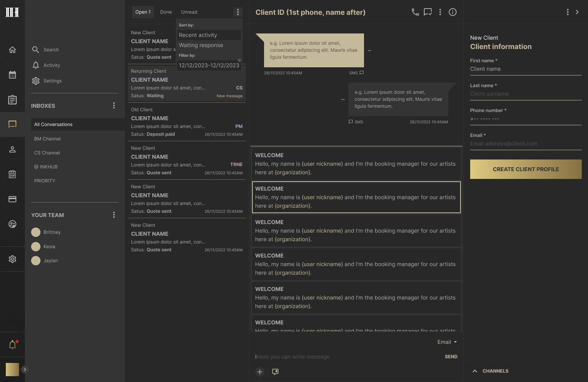Viewport: 588px width, 382px height.
Task: Click the chat bubble icon beside phone
Action: coord(428,12)
